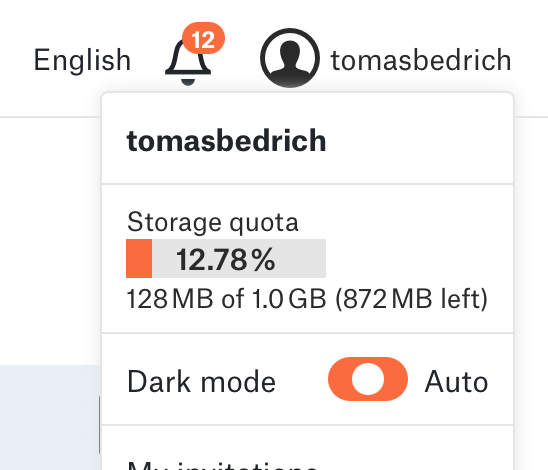Click the Auto label beside Dark mode switch
Viewport: 548px width, 470px height.
point(456,382)
